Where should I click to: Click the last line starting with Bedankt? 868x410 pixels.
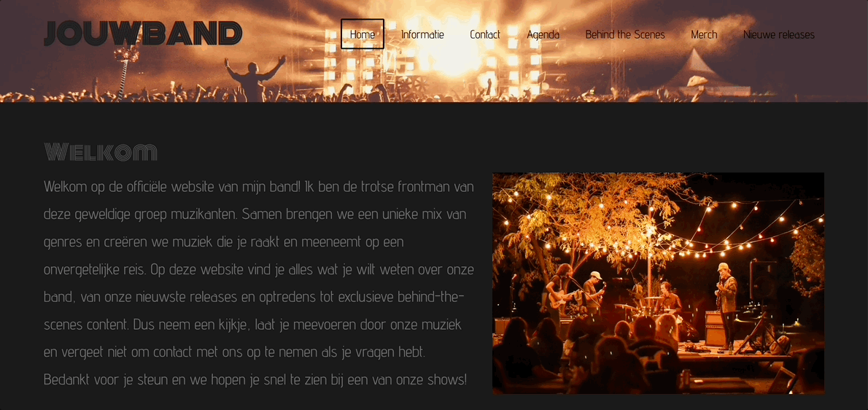point(255,380)
